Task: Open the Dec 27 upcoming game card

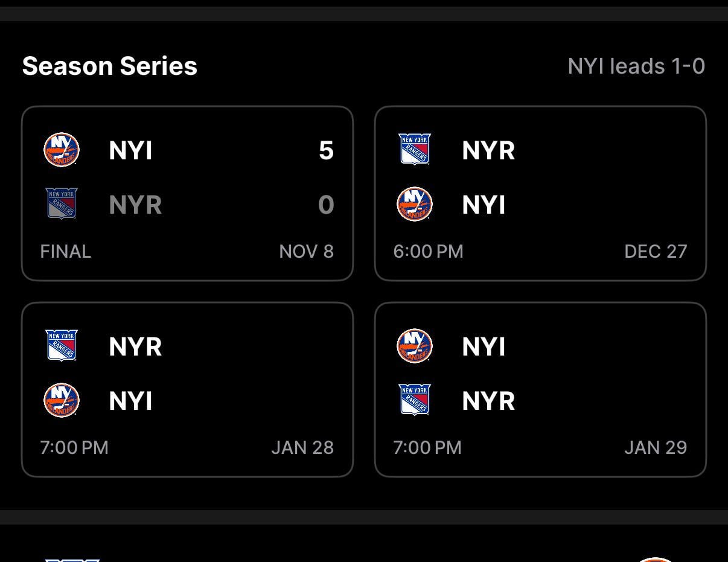Action: point(540,193)
